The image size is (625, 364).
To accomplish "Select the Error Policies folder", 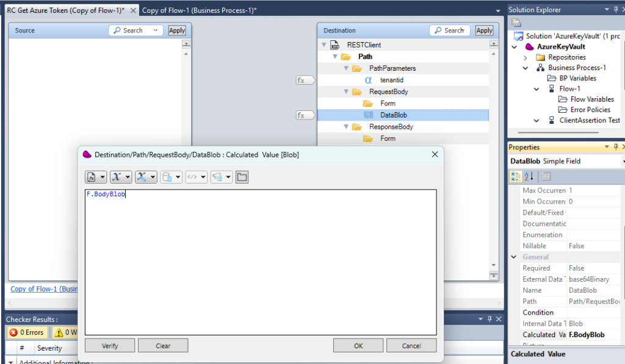I will coord(590,110).
